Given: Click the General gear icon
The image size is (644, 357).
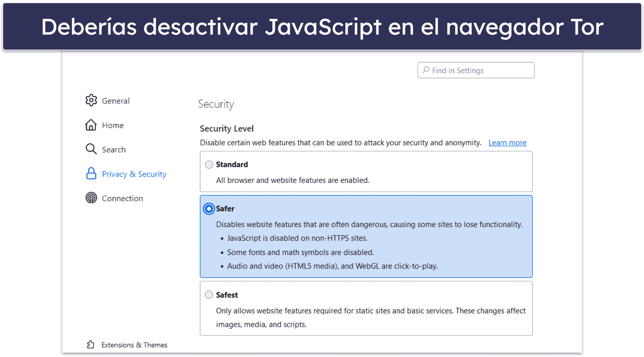Looking at the screenshot, I should pyautogui.click(x=91, y=100).
